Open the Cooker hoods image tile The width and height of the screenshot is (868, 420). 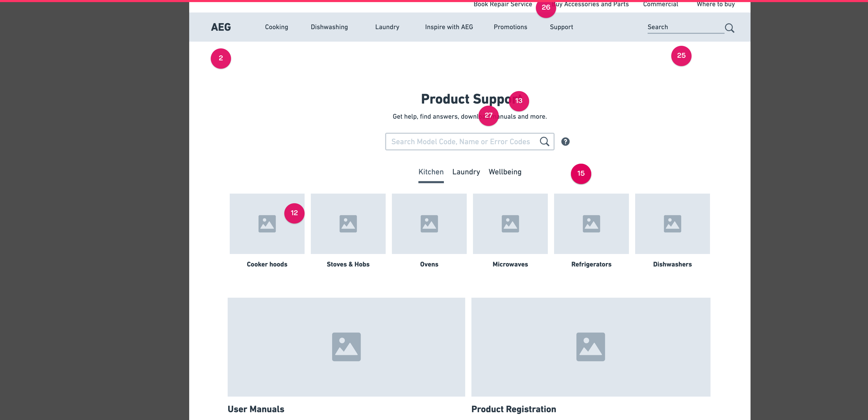(x=267, y=223)
